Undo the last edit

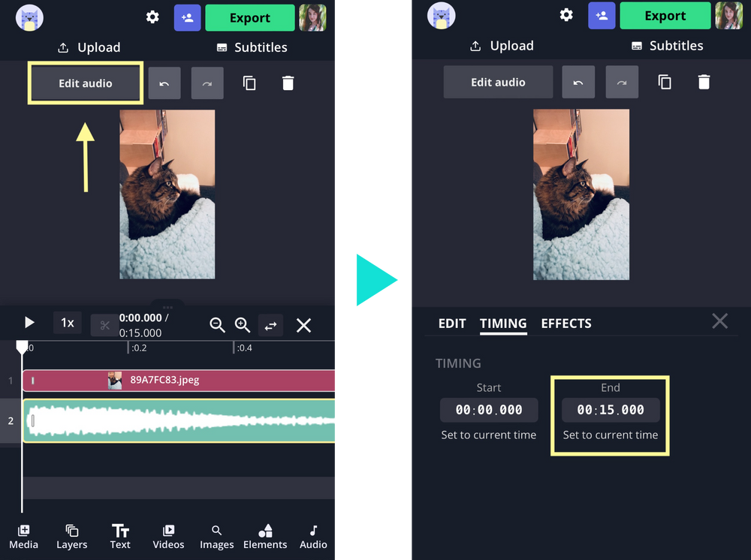pos(164,83)
